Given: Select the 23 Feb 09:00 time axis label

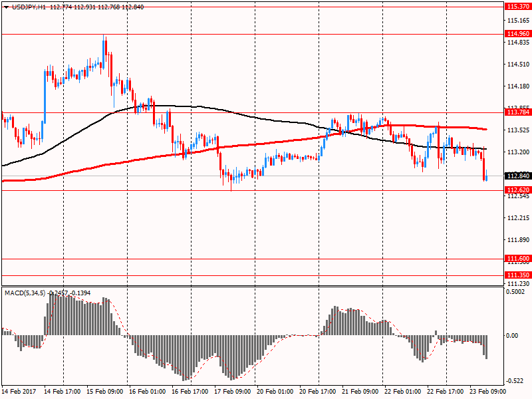Looking at the screenshot, I should click(x=489, y=392).
